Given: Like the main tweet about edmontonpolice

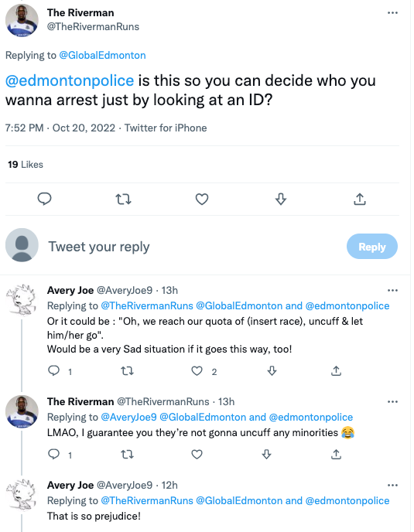Looking at the screenshot, I should coord(202,199).
